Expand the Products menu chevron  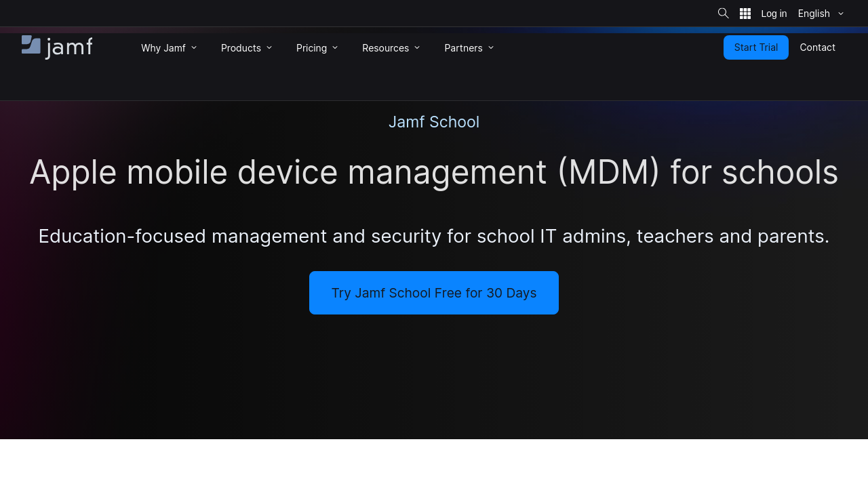coord(269,47)
